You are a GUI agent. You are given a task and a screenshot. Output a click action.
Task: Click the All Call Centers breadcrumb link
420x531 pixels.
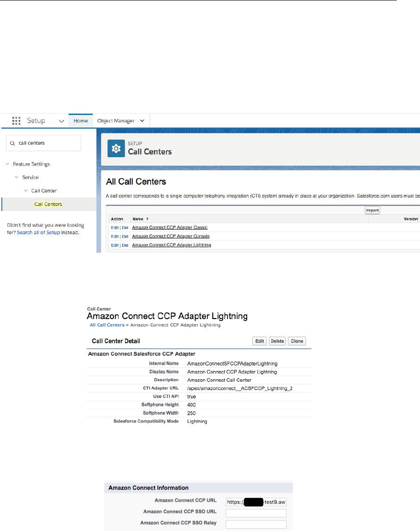(x=107, y=325)
